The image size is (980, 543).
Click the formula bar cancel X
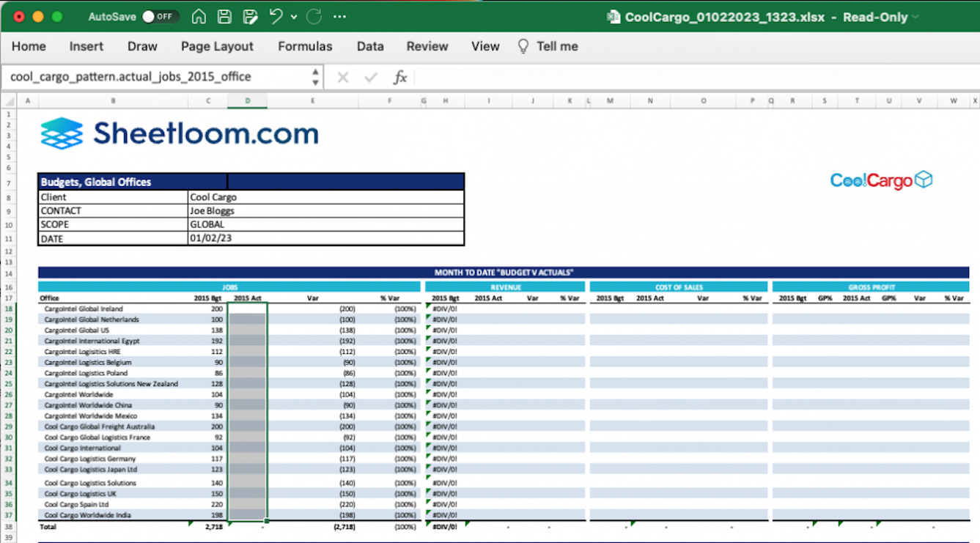click(x=342, y=77)
